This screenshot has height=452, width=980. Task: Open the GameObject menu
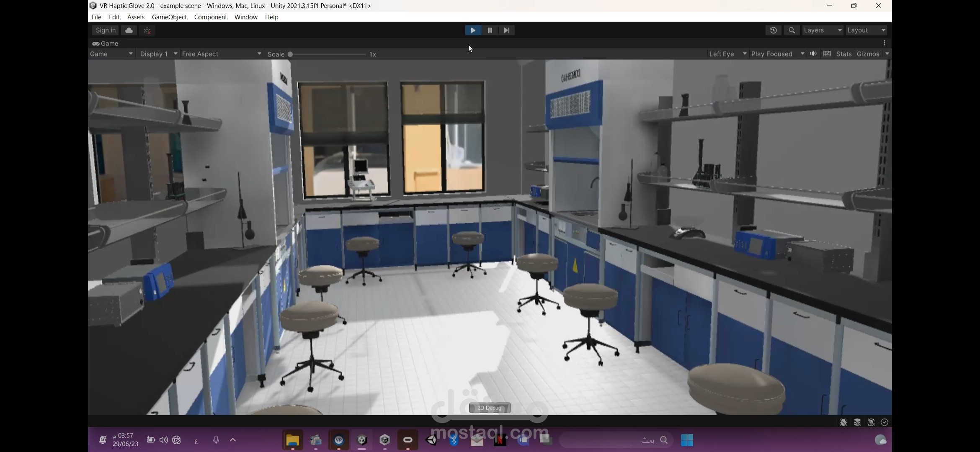click(x=169, y=17)
